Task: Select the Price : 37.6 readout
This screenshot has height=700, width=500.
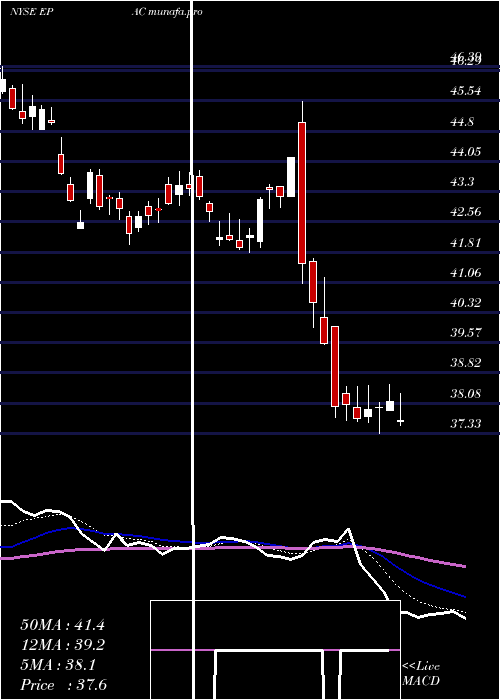Action: 63,685
